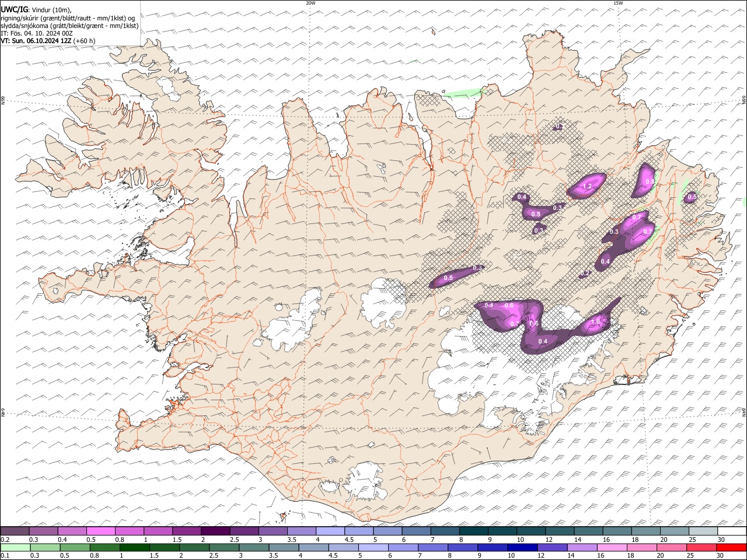
Task: Click the royal blue 9 swatch in lower legend
Action: click(492, 548)
